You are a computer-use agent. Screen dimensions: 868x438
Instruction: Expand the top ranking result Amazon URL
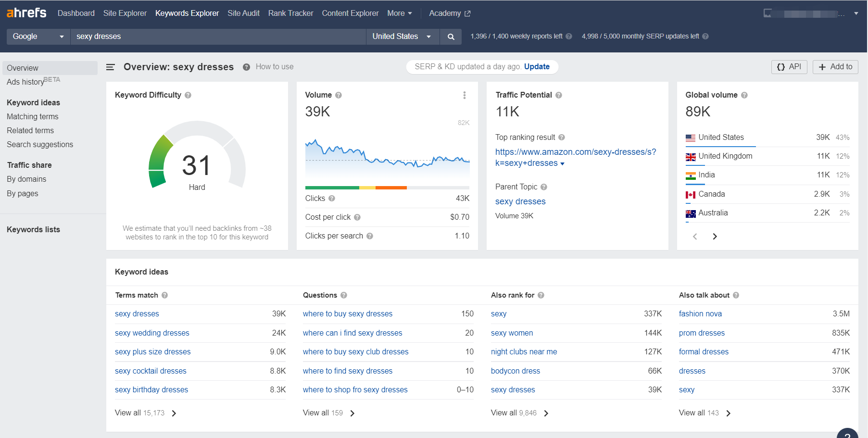[562, 163]
